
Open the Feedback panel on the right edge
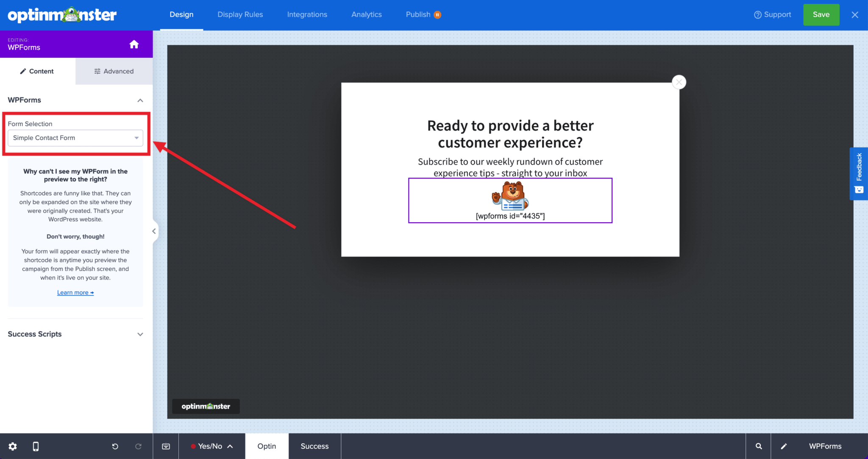pos(859,173)
